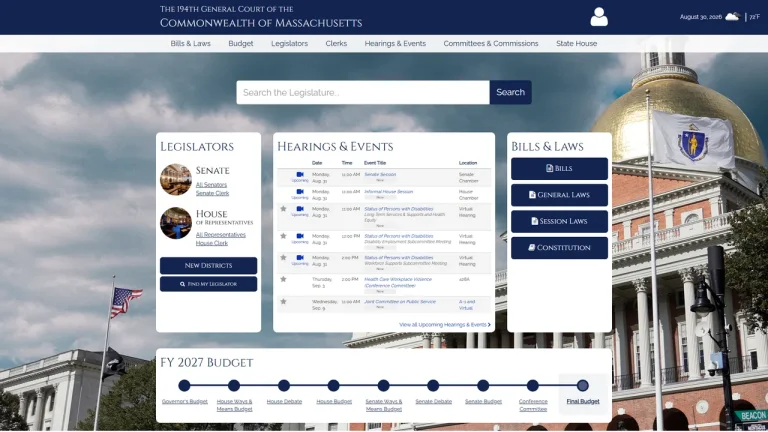Open the Bills & Laws menu

click(191, 44)
